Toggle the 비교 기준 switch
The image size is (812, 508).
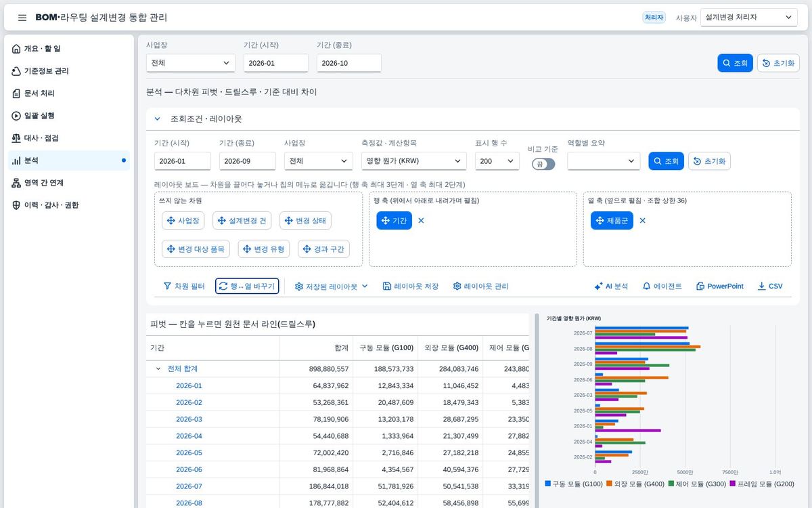tap(543, 164)
